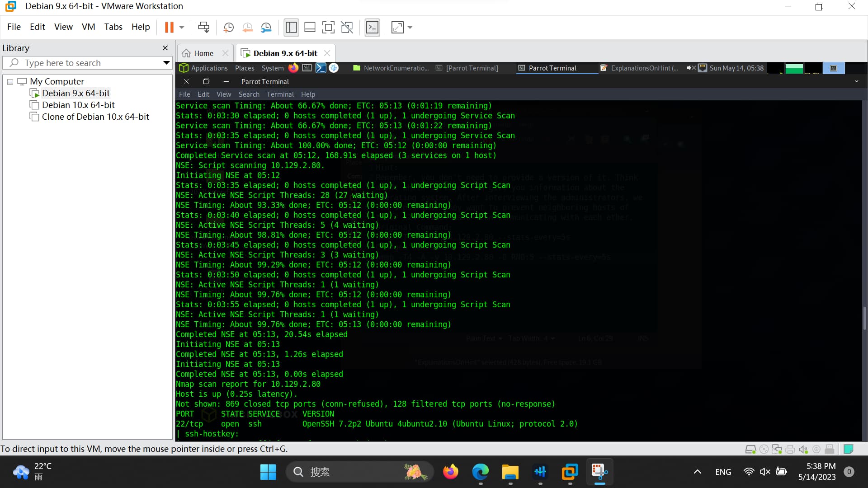Image resolution: width=868 pixels, height=488 pixels.
Task: Click Send Ctrl+Alt+Del toolbar icon
Action: [203, 28]
